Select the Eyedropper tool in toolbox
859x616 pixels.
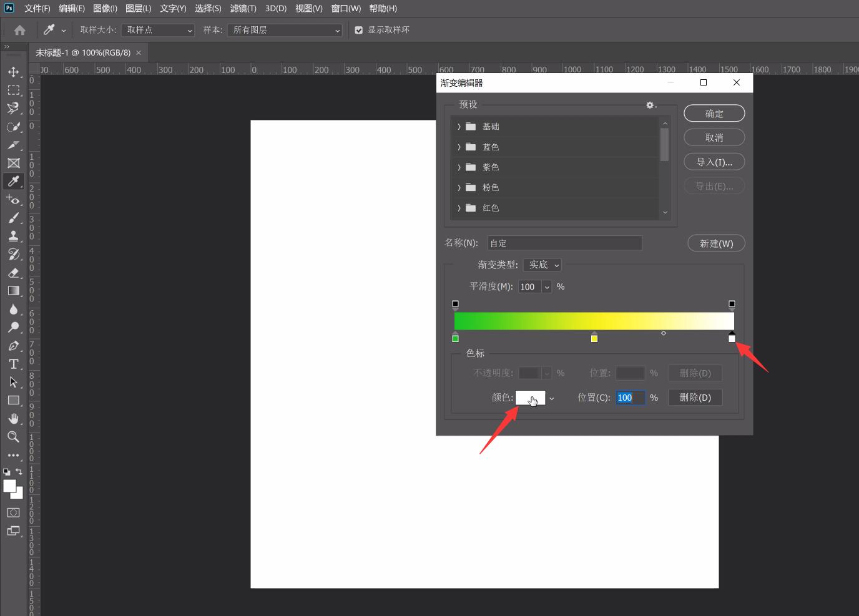(x=13, y=181)
